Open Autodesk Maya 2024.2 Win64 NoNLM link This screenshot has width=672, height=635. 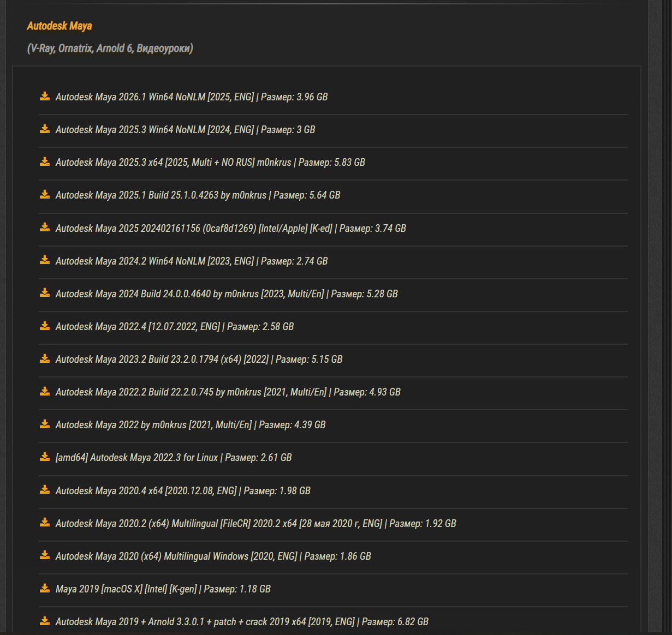[192, 261]
